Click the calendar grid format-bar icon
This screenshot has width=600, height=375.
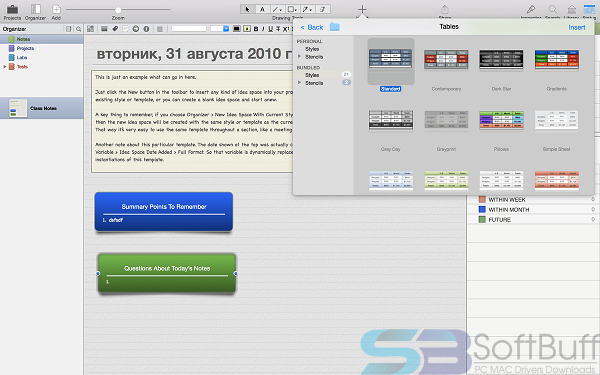click(x=160, y=29)
